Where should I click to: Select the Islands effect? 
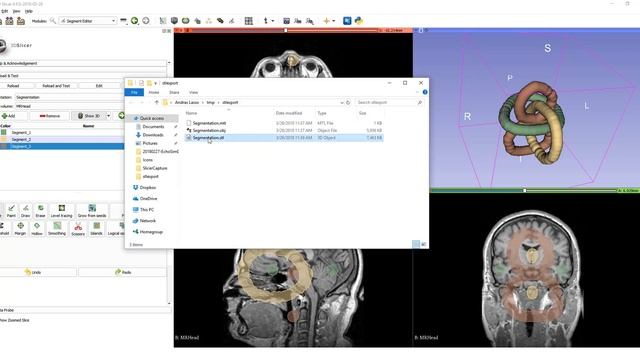coord(96,229)
